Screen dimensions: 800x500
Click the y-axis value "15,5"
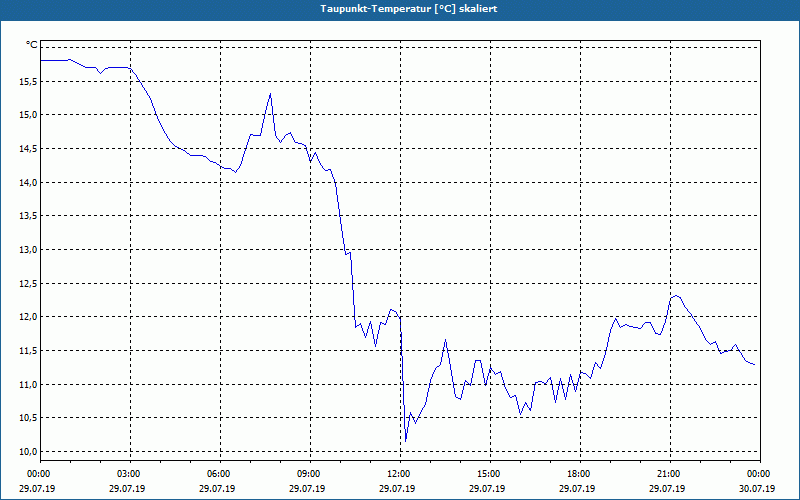(x=30, y=82)
